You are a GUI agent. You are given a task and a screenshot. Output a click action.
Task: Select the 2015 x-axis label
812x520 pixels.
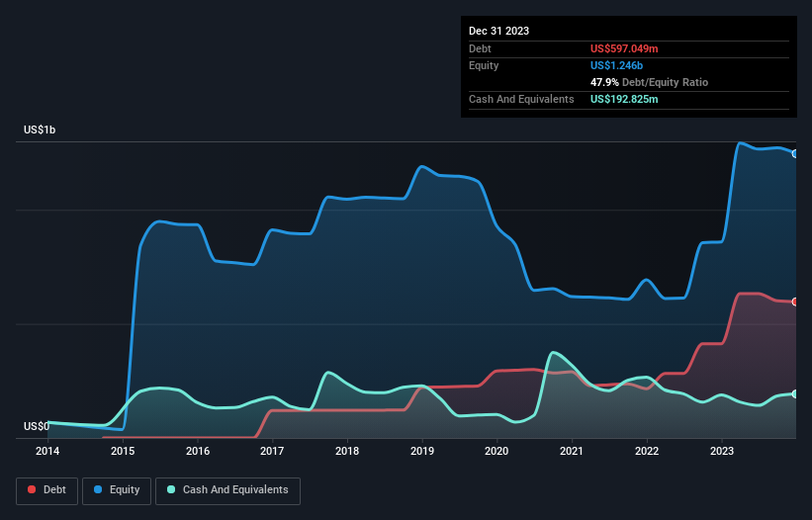(x=123, y=451)
